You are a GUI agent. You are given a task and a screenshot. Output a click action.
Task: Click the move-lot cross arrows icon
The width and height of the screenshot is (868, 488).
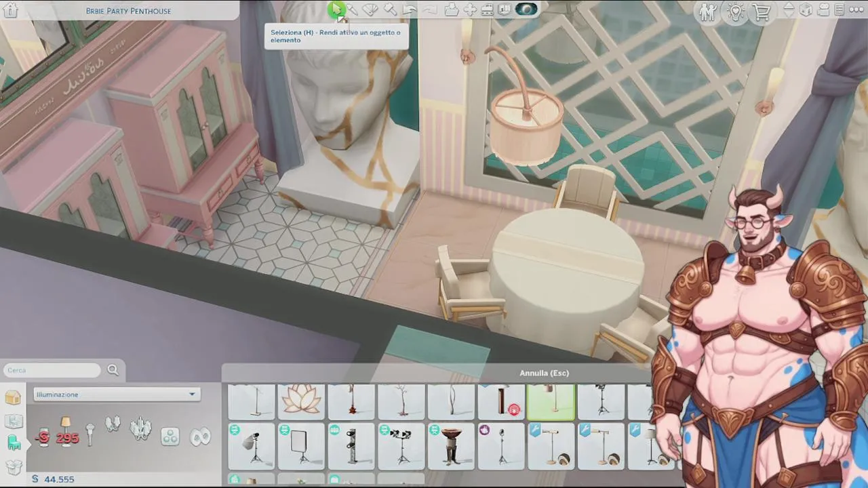click(469, 9)
